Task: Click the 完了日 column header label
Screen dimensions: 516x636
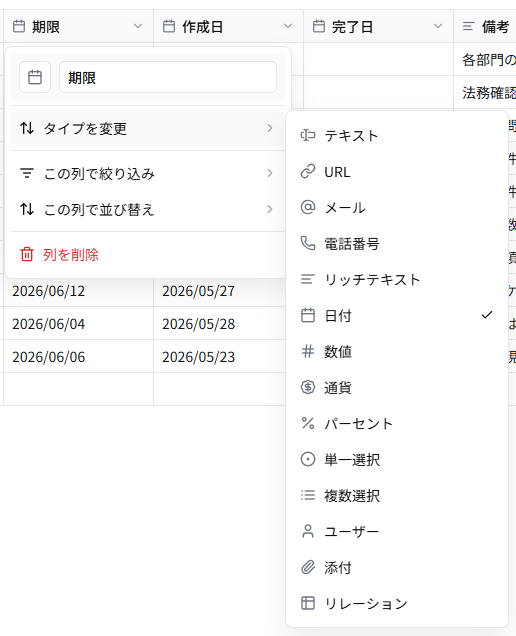Action: pos(353,27)
